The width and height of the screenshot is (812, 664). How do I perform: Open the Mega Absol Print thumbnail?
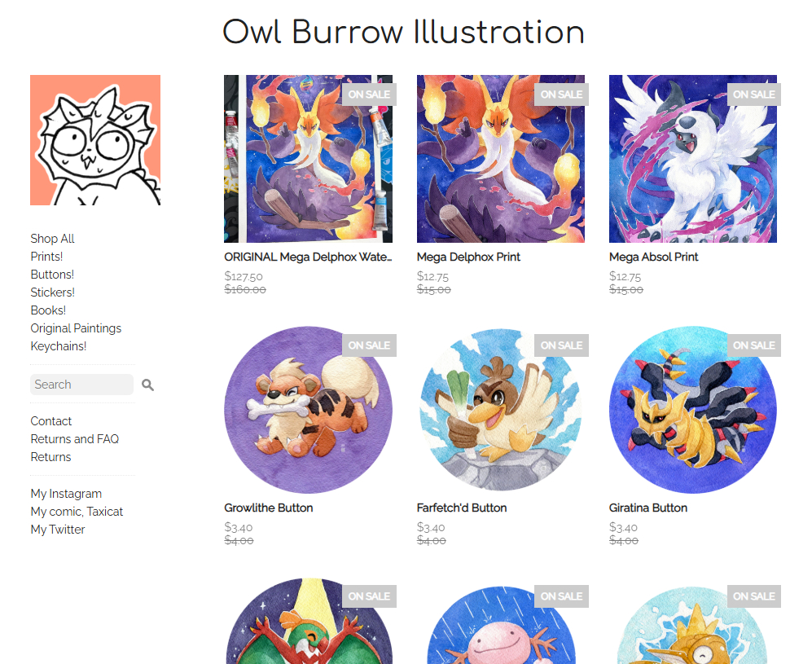[693, 159]
